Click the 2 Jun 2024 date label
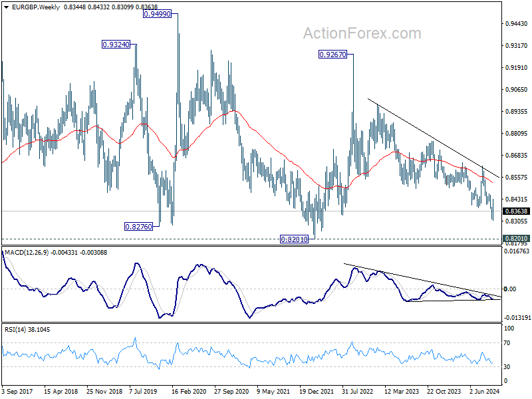Viewport: 532px width, 399px height. (485, 392)
